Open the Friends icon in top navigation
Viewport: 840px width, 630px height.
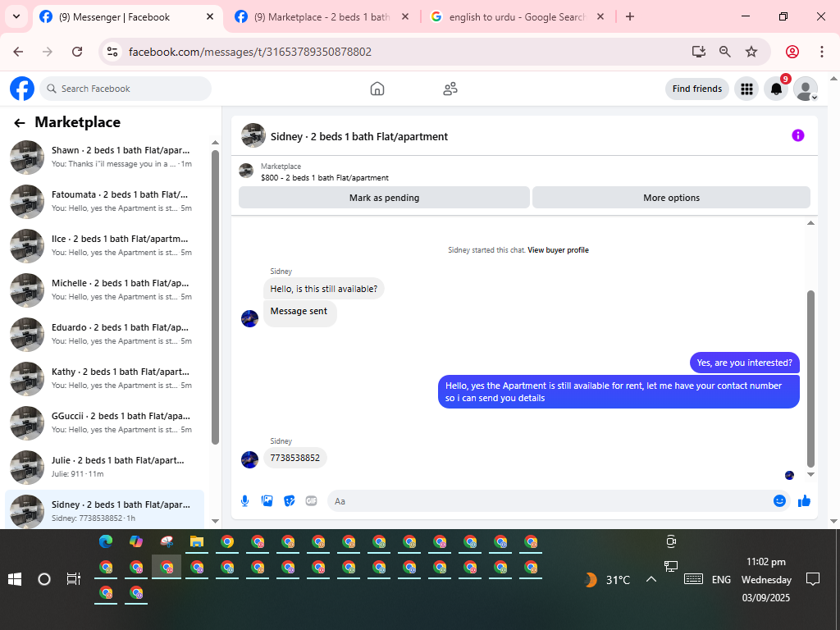tap(450, 89)
